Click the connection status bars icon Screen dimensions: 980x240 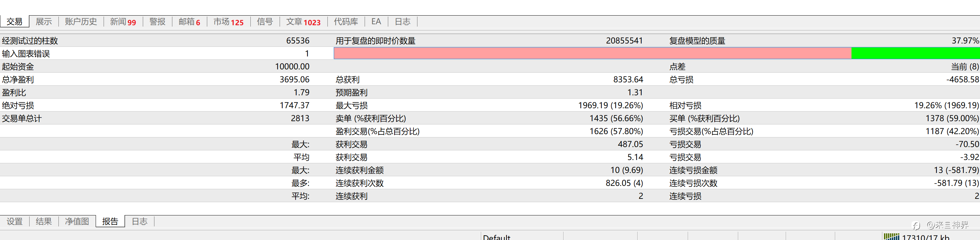[891, 237]
